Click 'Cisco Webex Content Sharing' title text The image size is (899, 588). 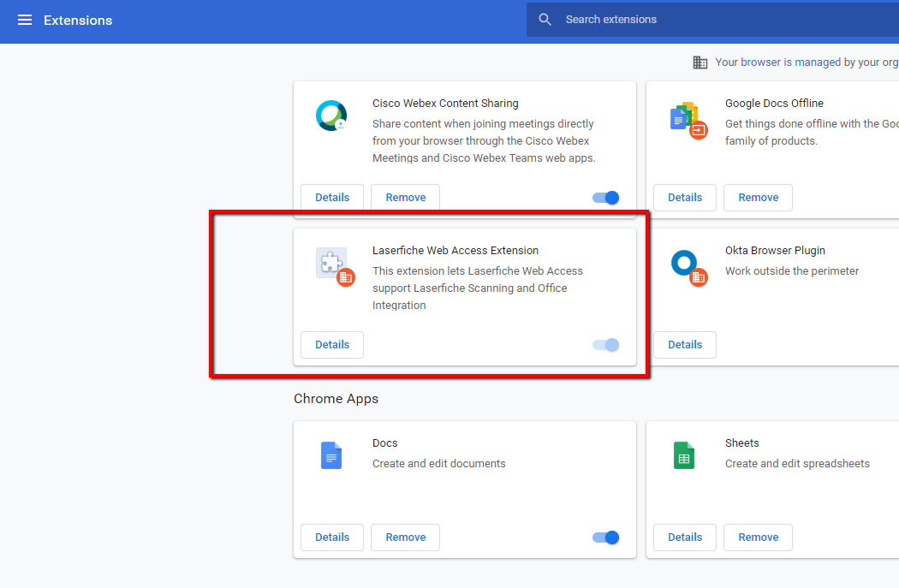445,104
